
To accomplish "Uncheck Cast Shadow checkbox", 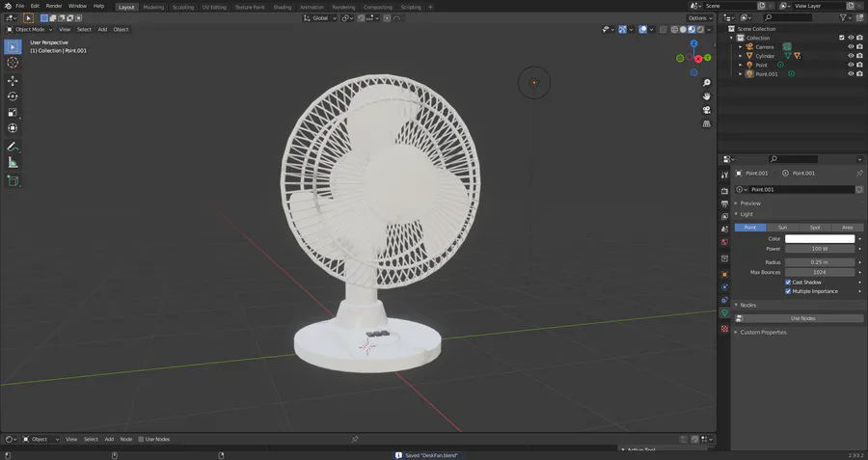I will [788, 283].
